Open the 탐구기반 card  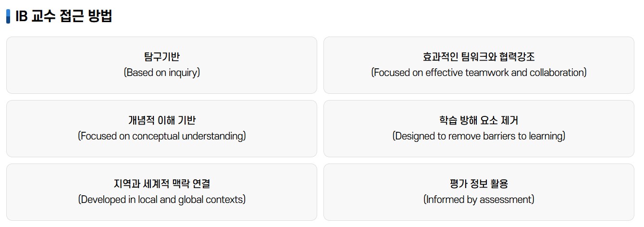pyautogui.click(x=161, y=65)
